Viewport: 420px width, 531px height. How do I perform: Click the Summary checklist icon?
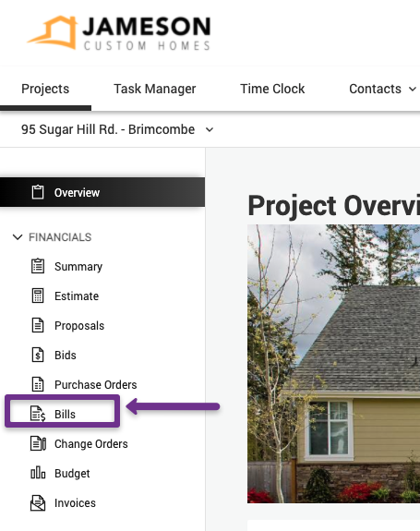pyautogui.click(x=38, y=266)
